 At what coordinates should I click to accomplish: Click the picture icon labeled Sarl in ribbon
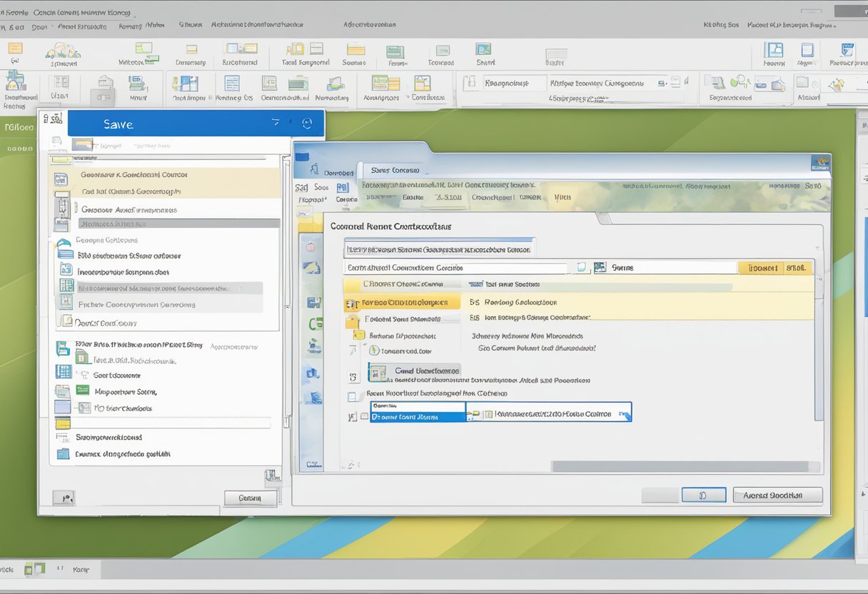(483, 50)
